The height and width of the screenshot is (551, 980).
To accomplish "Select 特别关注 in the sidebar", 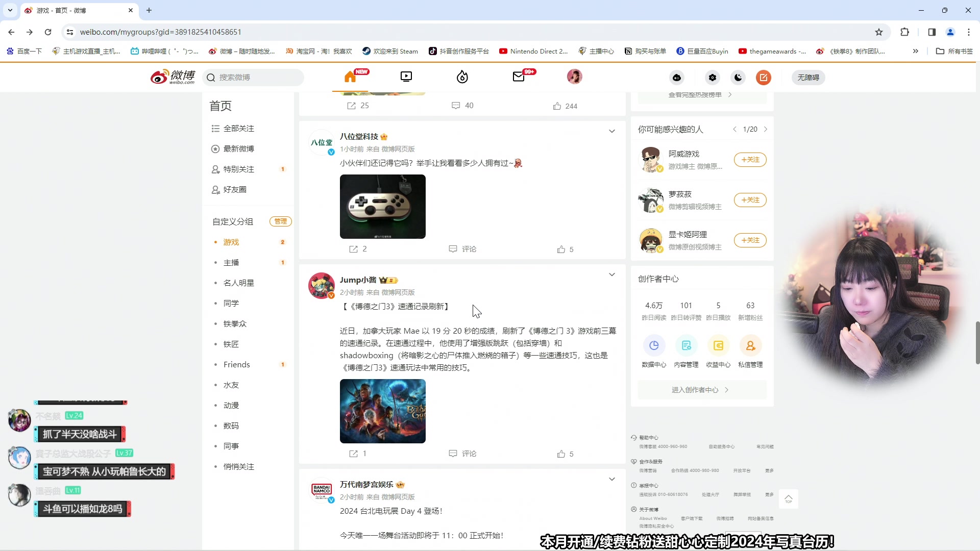I will [239, 169].
